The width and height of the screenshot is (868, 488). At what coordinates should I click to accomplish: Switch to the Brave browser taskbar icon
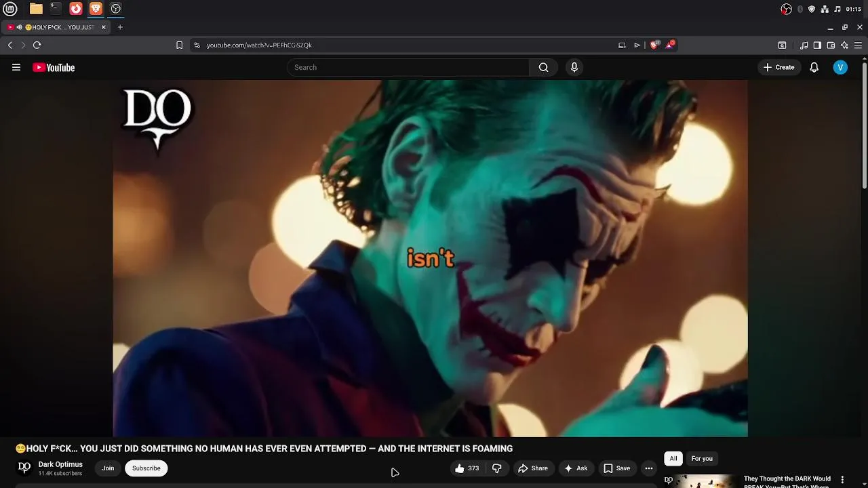[96, 9]
